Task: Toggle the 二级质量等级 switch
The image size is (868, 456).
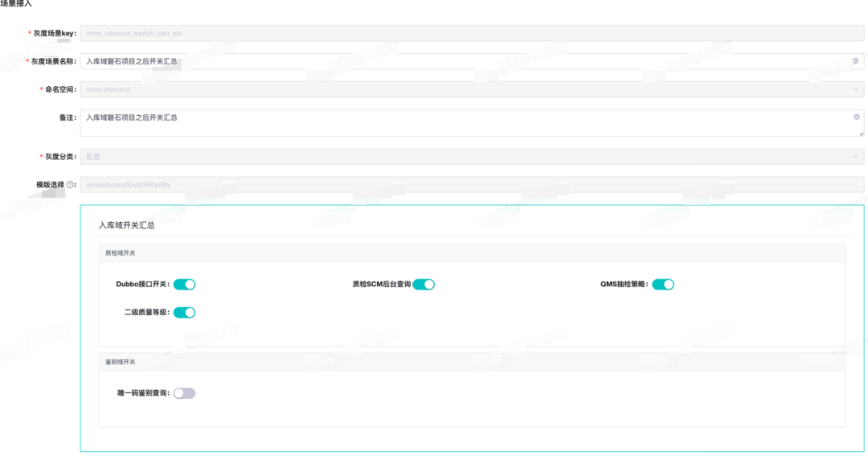Action: (184, 313)
